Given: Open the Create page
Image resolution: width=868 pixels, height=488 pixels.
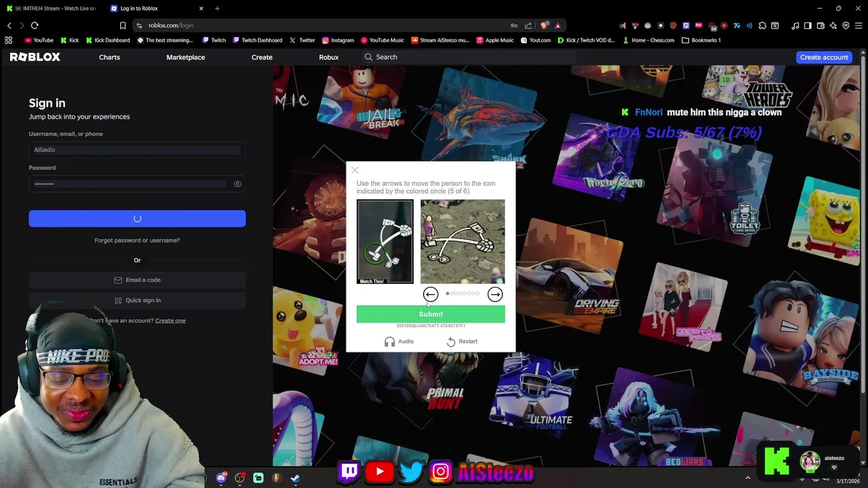Looking at the screenshot, I should click(x=262, y=57).
